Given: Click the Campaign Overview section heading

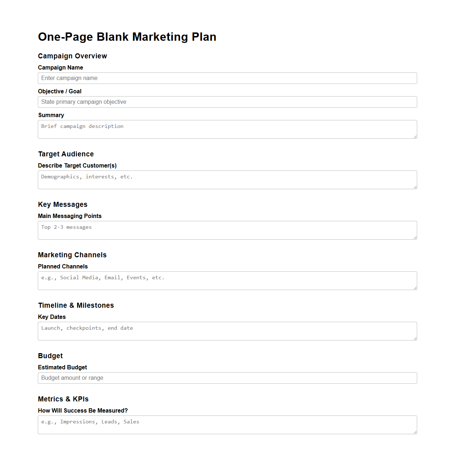Looking at the screenshot, I should coord(72,56).
